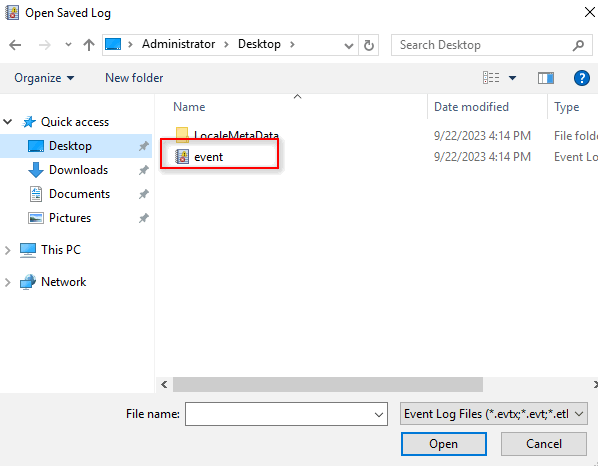The image size is (598, 466).
Task: Refresh the Desktop folder listing
Action: pos(368,45)
